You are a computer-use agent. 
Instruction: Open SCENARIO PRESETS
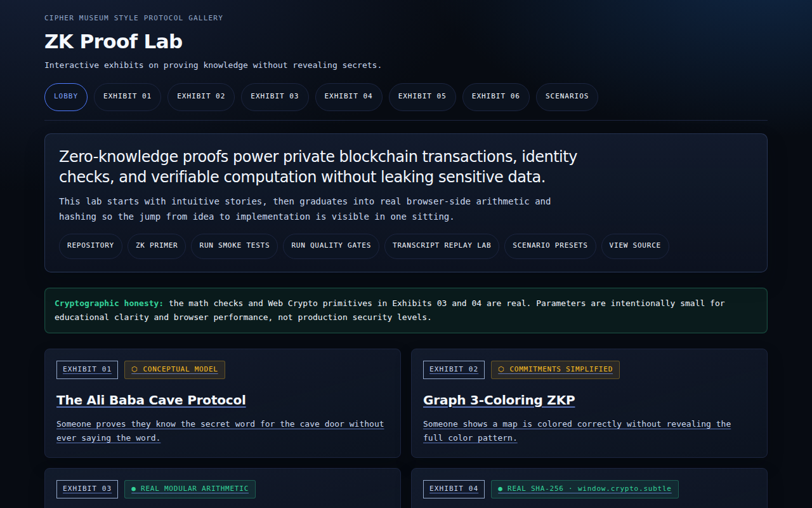tap(549, 246)
